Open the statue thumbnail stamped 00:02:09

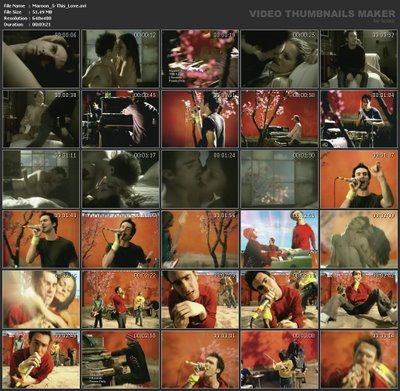click(359, 239)
